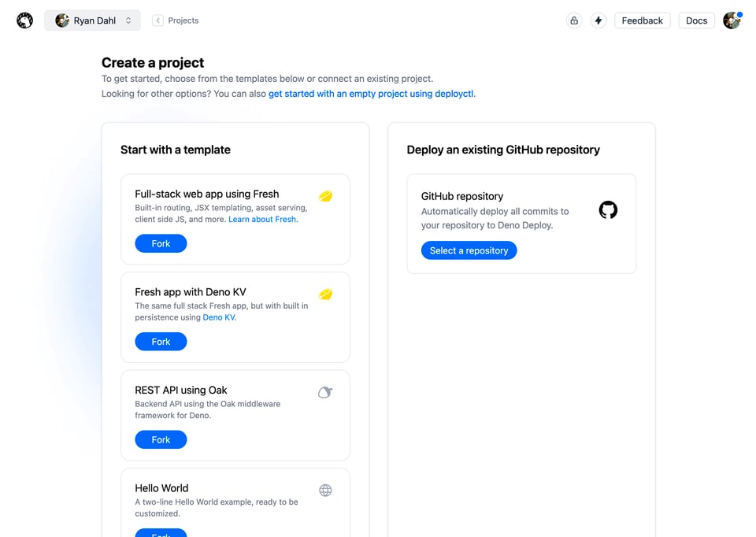Click the lock icon in header

pos(574,20)
